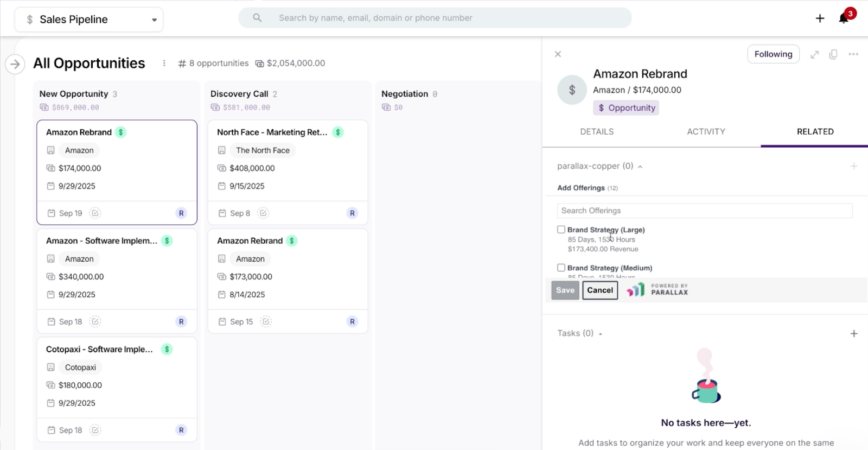Expand the detail panel to full view
868x450 pixels.
814,54
